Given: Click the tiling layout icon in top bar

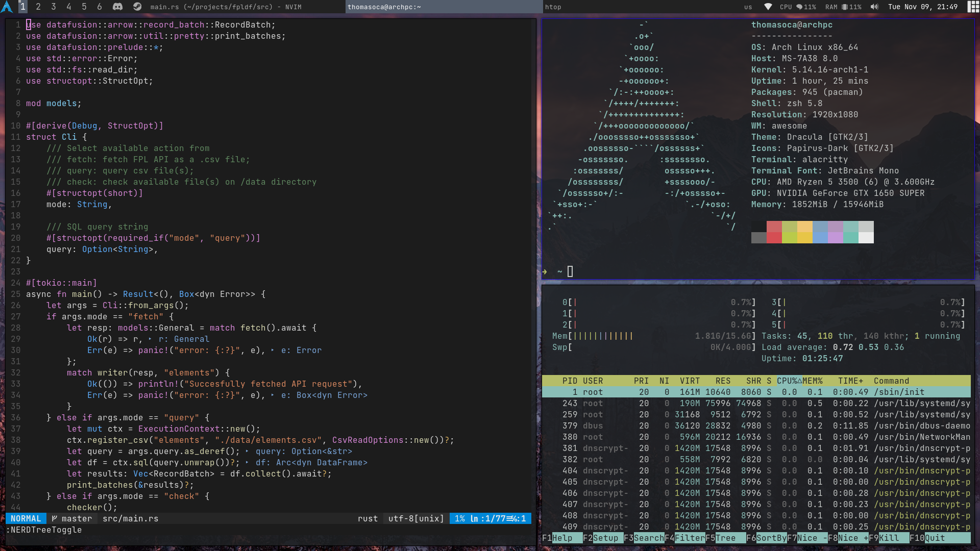Looking at the screenshot, I should (x=973, y=7).
